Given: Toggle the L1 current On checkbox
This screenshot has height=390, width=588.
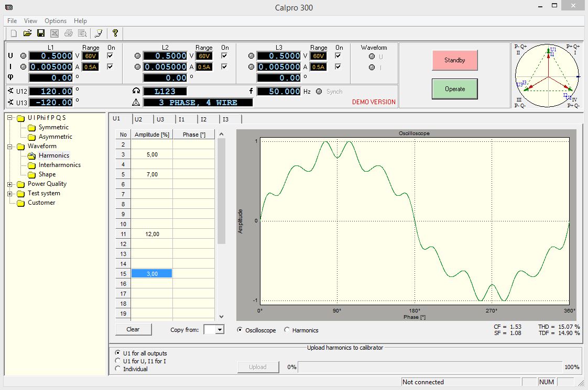Looking at the screenshot, I should click(x=110, y=66).
